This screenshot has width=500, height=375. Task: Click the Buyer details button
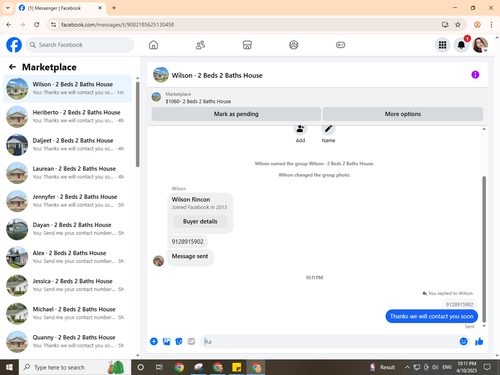point(200,221)
